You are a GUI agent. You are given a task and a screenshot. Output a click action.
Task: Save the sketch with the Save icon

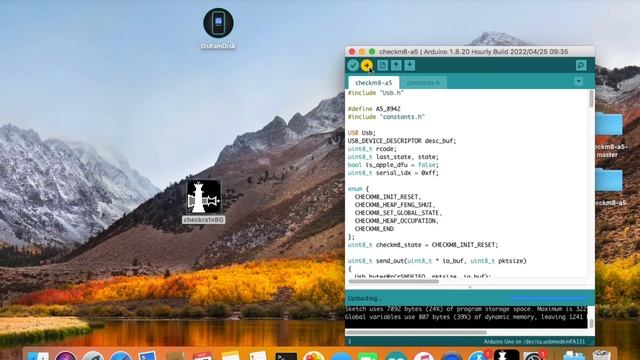pyautogui.click(x=409, y=65)
